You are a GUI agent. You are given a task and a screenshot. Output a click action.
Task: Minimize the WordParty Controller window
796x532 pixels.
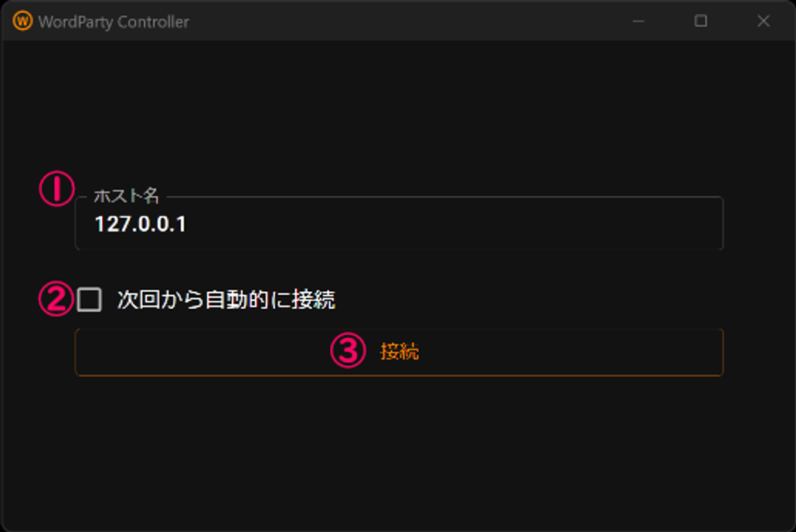click(638, 22)
